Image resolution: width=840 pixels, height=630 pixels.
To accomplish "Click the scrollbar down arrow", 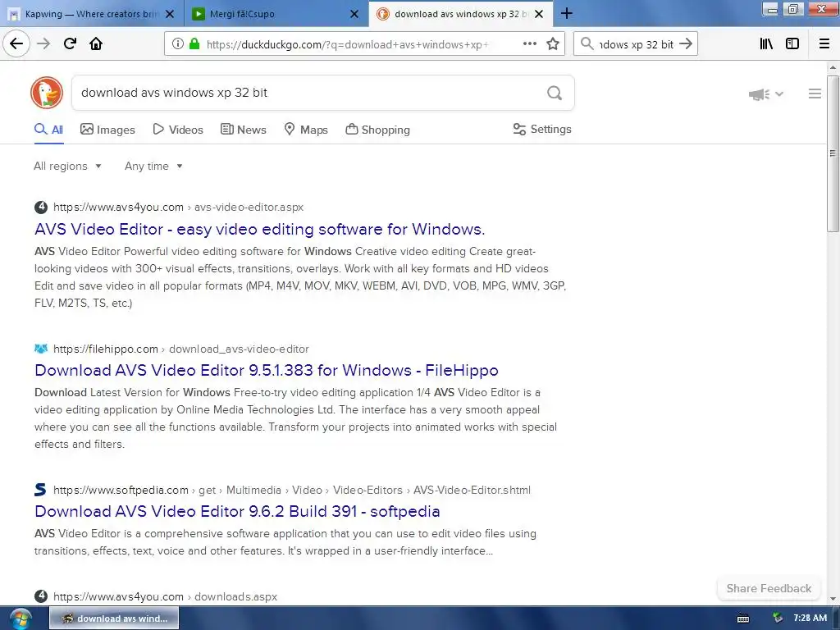I will (833, 599).
